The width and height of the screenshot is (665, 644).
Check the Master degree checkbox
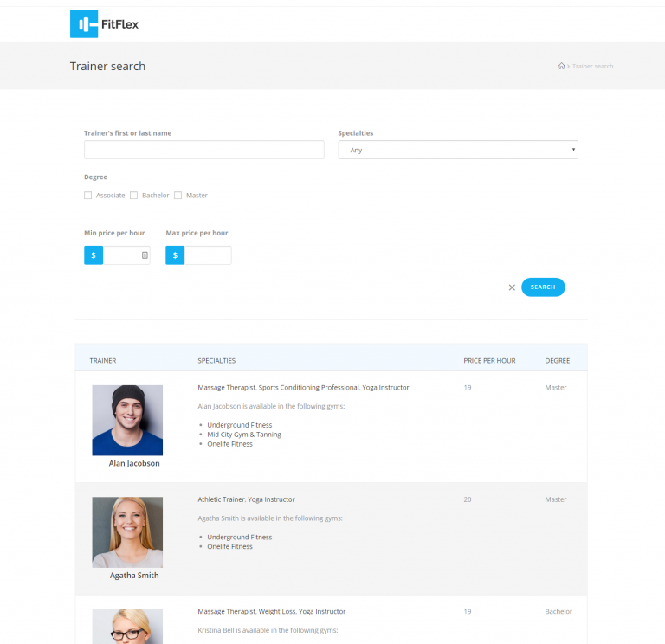coord(178,196)
